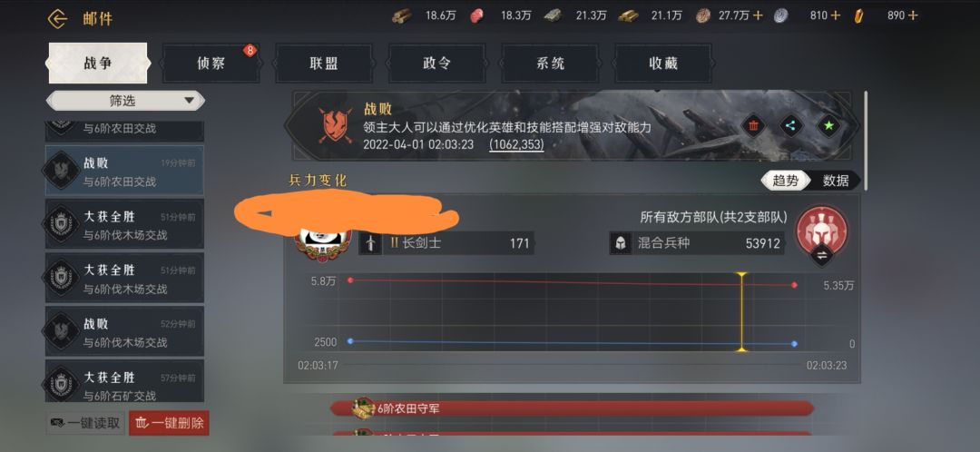Favorite this report with the green star
The height and width of the screenshot is (452, 980).
pyautogui.click(x=828, y=125)
